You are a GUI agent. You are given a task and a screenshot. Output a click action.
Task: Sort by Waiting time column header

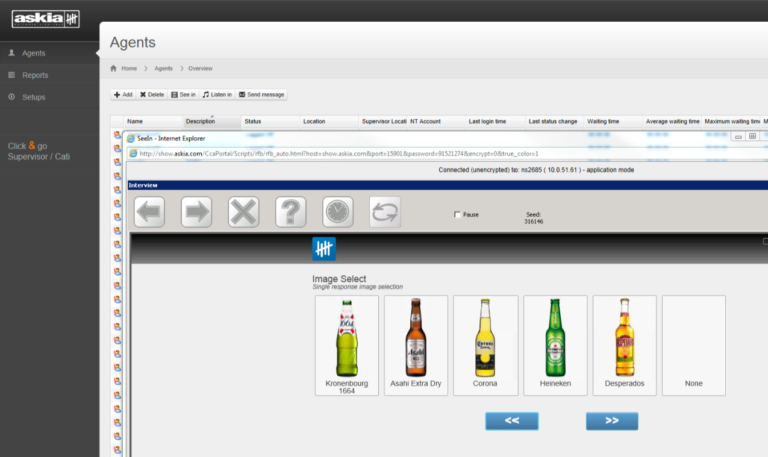point(613,121)
